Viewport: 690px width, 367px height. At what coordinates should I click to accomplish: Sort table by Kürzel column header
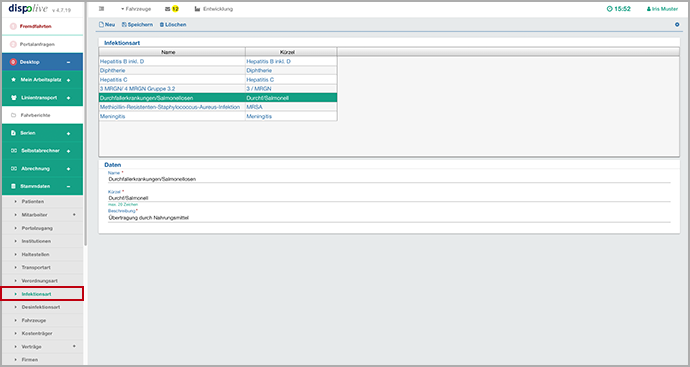click(291, 52)
